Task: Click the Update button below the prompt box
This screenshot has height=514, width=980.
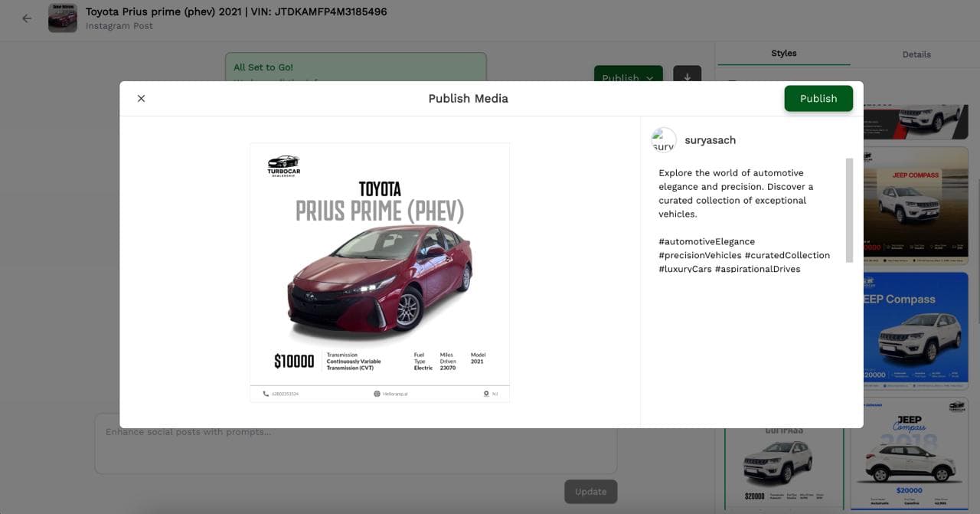Action: [590, 491]
